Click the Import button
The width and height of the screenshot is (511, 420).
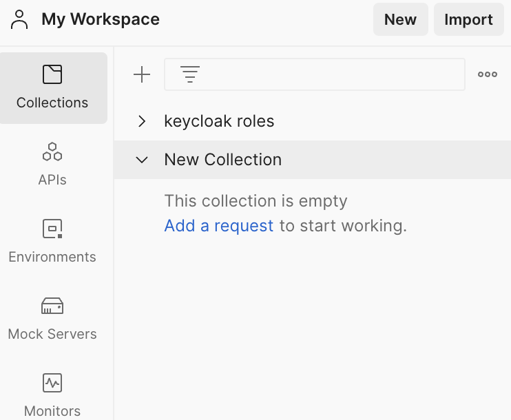(x=468, y=19)
